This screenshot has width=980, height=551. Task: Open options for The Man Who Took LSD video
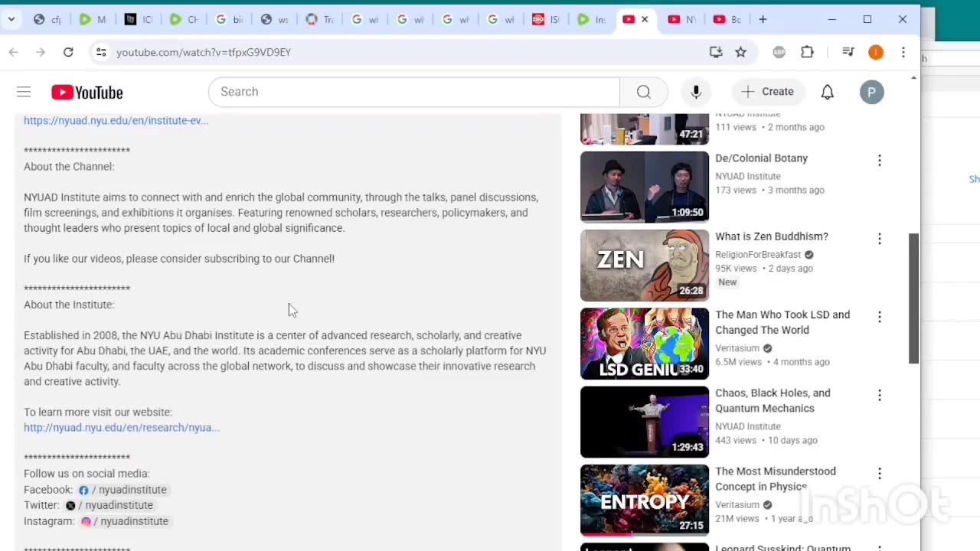click(x=880, y=317)
